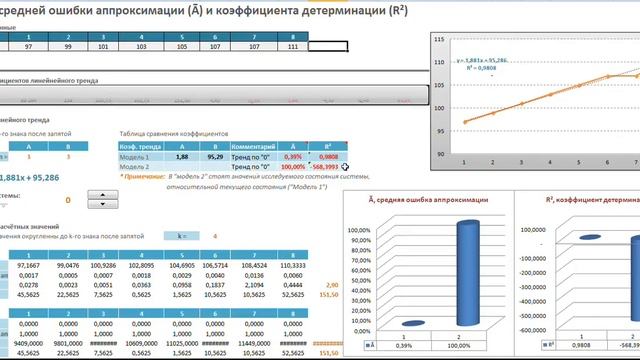Click the spinner up arrow button

point(103,195)
